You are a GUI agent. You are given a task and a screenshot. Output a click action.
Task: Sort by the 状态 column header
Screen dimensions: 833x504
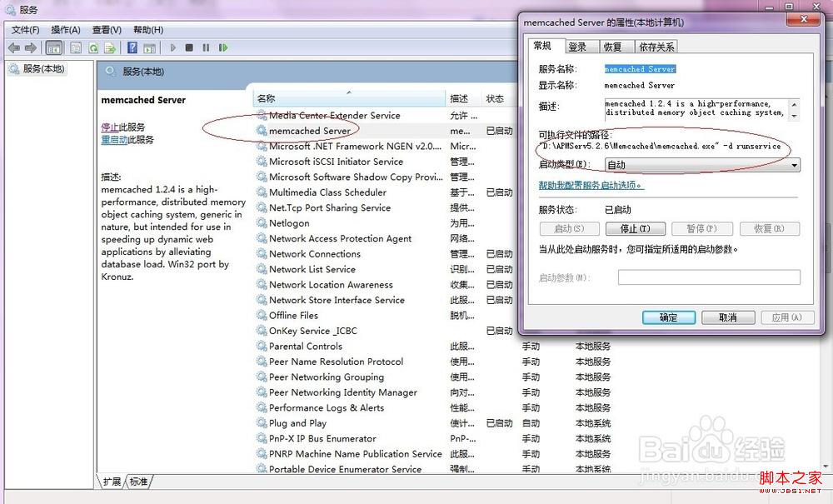499,98
